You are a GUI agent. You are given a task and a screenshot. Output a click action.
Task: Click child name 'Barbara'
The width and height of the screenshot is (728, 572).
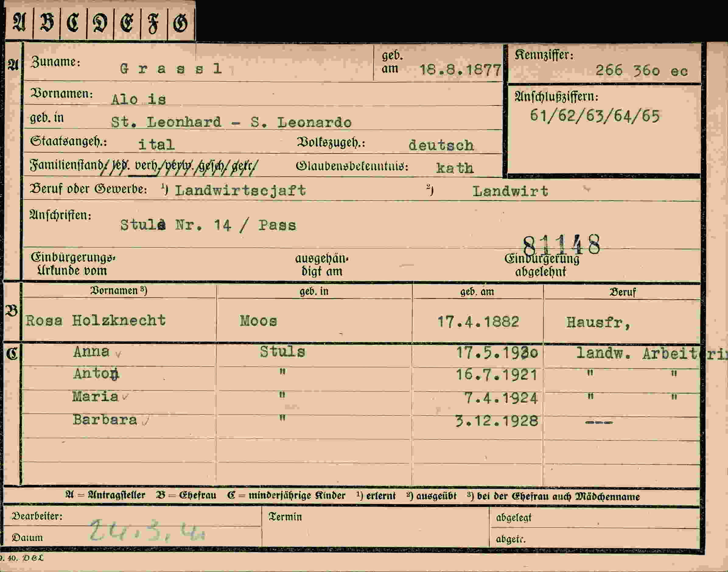[x=105, y=420]
